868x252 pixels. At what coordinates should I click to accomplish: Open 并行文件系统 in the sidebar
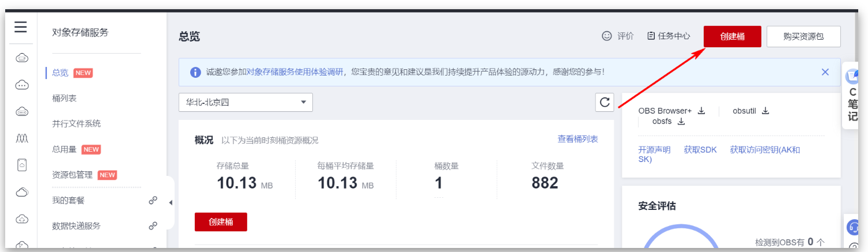coord(76,123)
